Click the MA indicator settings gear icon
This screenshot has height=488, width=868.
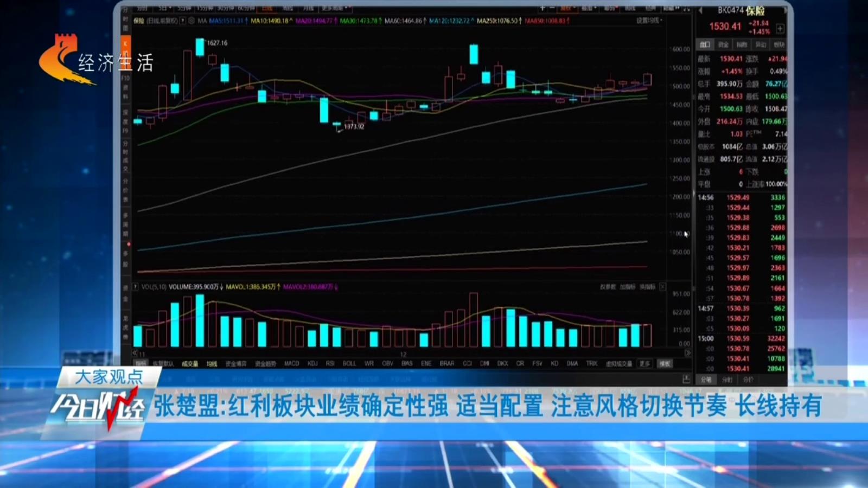click(192, 21)
